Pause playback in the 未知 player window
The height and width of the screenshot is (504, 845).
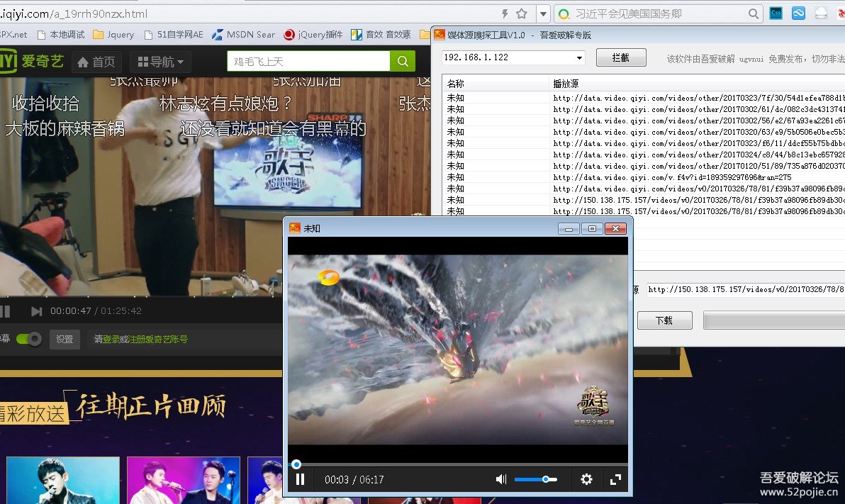point(300,479)
